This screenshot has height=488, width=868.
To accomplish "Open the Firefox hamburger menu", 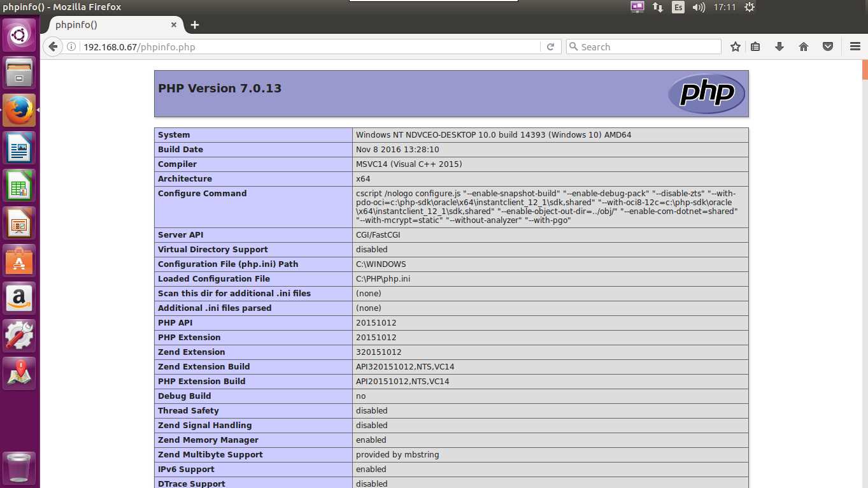I will click(x=855, y=47).
